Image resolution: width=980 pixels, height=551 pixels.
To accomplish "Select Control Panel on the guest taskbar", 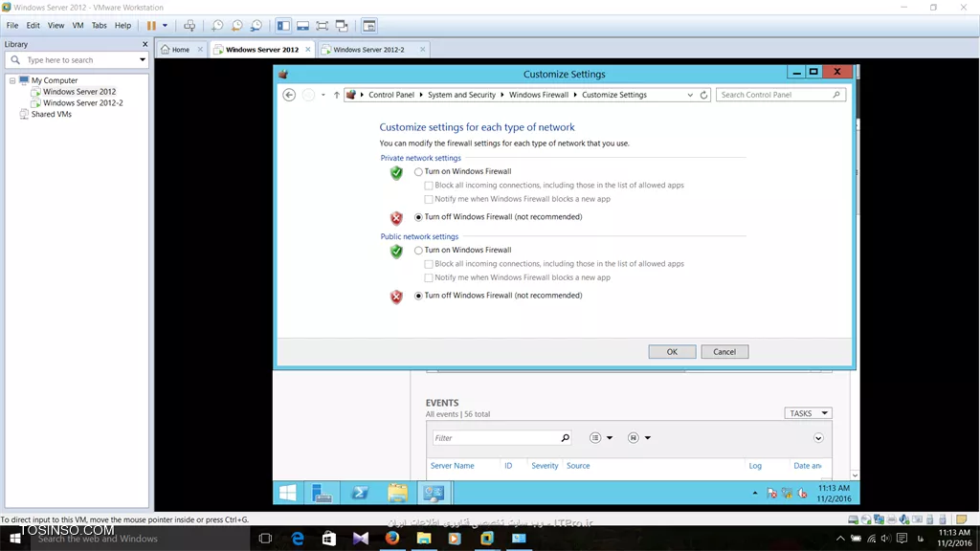I will 434,493.
